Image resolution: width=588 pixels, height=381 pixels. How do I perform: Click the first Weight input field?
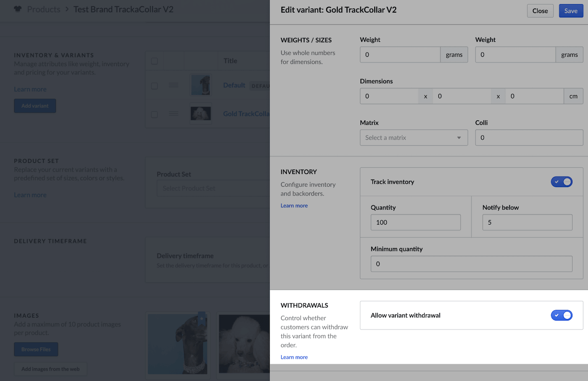tap(400, 55)
